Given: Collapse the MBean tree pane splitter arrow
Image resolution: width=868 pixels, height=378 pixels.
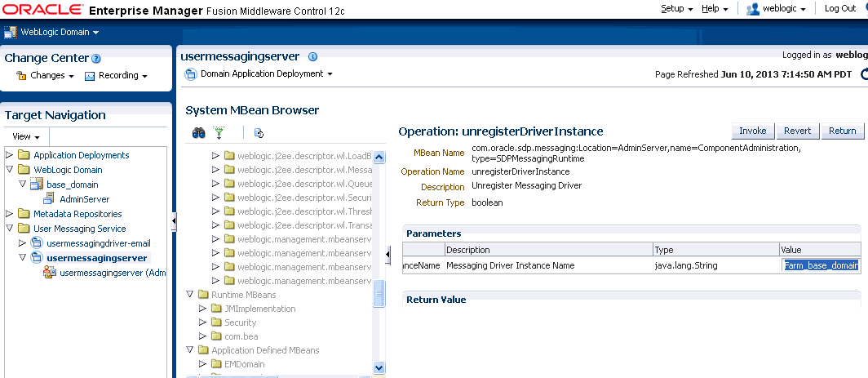Looking at the screenshot, I should point(387,254).
